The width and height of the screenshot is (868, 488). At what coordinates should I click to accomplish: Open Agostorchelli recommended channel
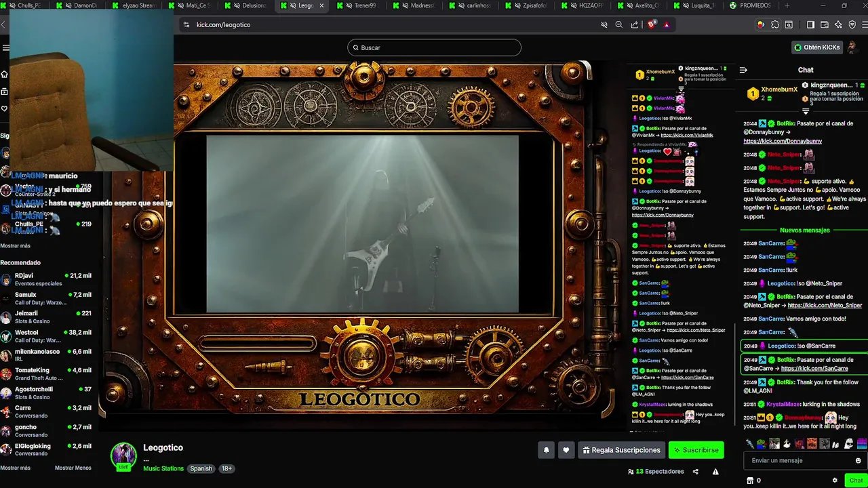coord(46,393)
